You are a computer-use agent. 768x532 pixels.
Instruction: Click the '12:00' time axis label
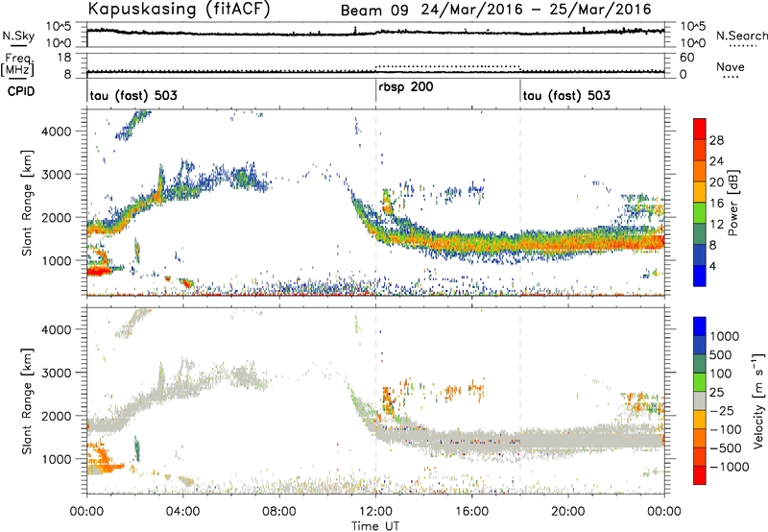coord(375,512)
